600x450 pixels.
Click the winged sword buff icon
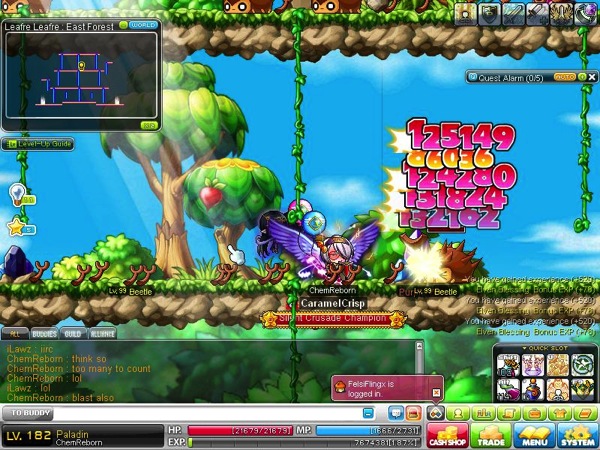coord(562,14)
